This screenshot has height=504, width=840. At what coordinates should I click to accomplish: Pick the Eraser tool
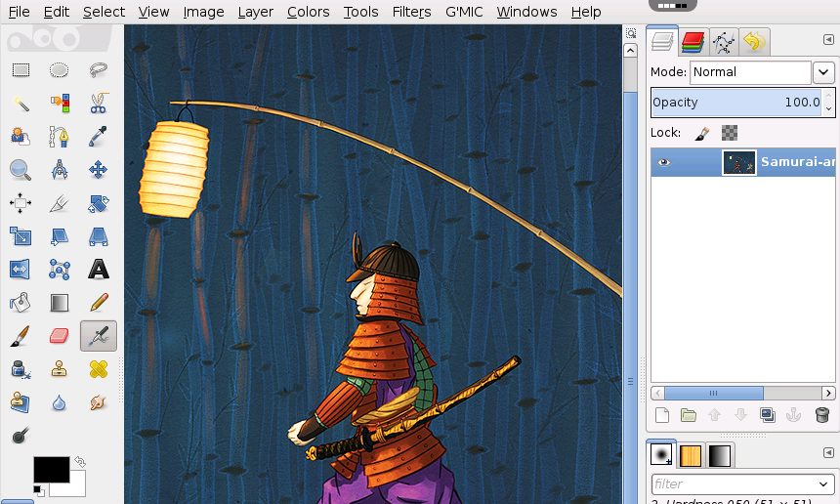(x=60, y=336)
